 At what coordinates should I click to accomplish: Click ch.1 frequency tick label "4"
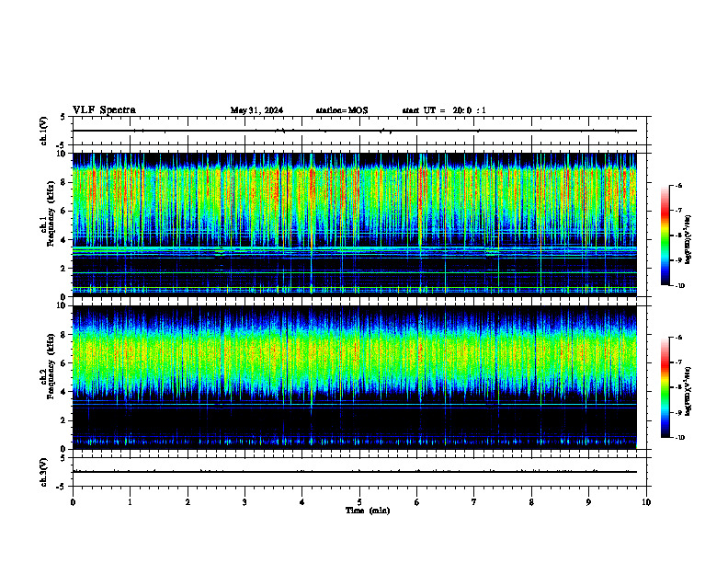(63, 240)
